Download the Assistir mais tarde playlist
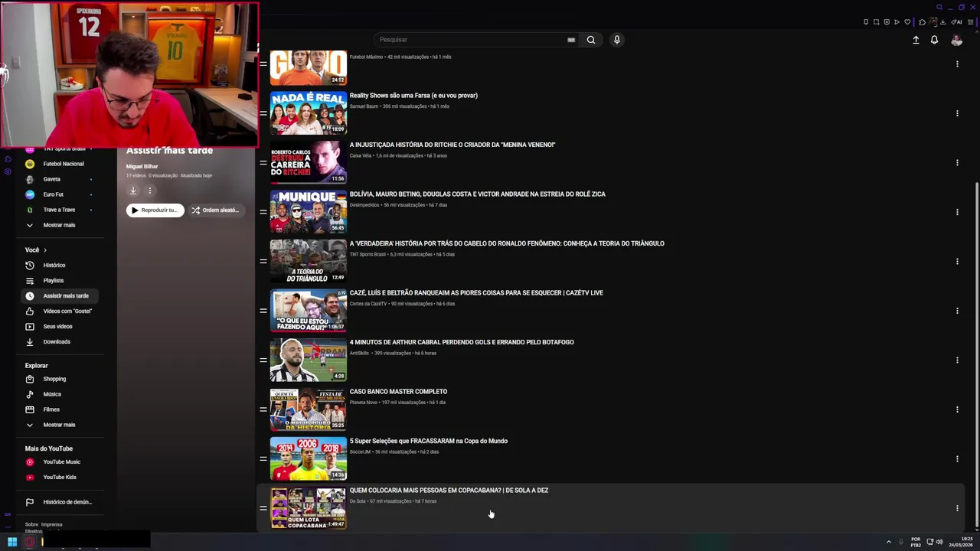 pos(132,191)
